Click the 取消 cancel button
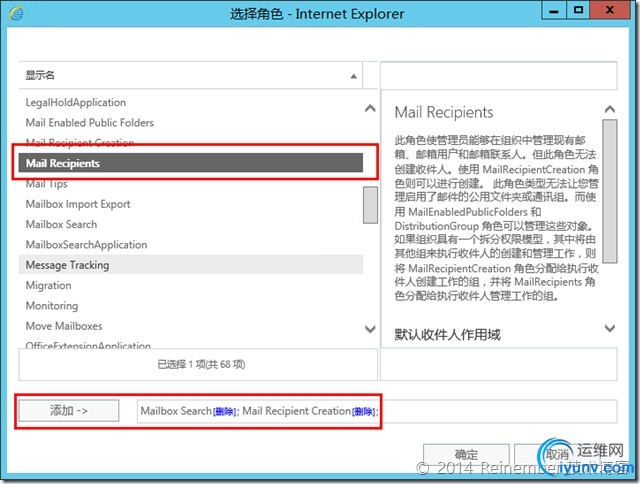640x484 pixels. (558, 454)
